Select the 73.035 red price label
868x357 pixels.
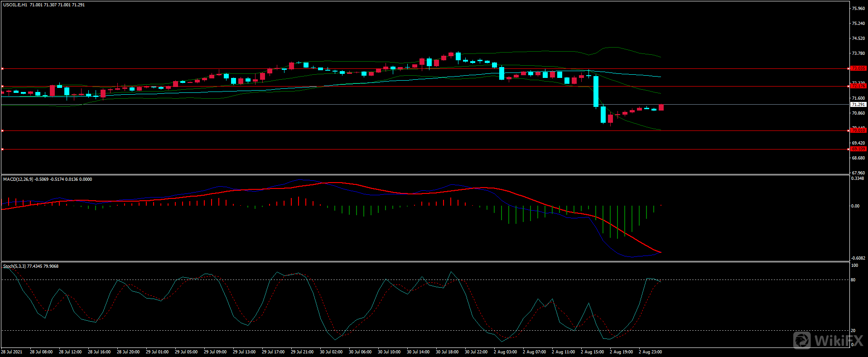(858, 68)
